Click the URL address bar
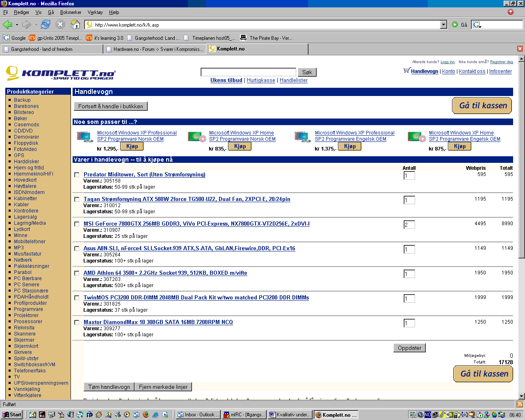The height and width of the screenshot is (420, 525). (267, 25)
